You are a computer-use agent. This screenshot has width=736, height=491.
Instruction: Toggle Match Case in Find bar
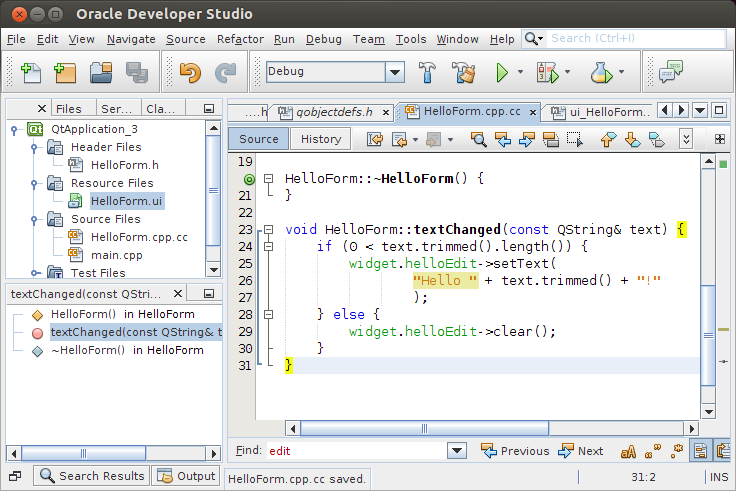pyautogui.click(x=631, y=451)
